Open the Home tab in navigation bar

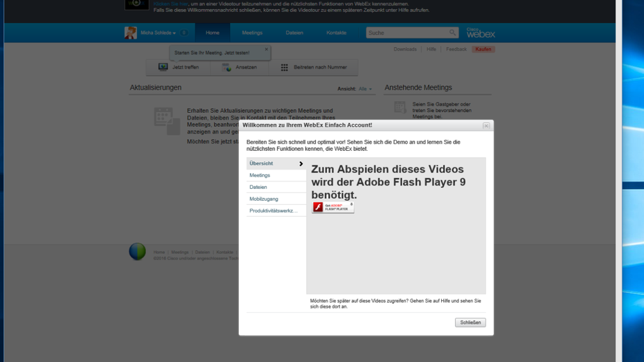point(213,33)
